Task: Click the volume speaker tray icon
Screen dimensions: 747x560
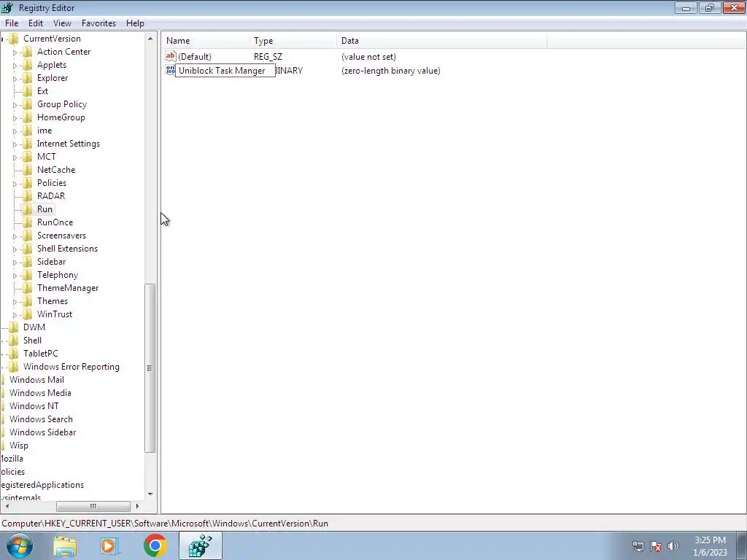Action: (x=673, y=546)
